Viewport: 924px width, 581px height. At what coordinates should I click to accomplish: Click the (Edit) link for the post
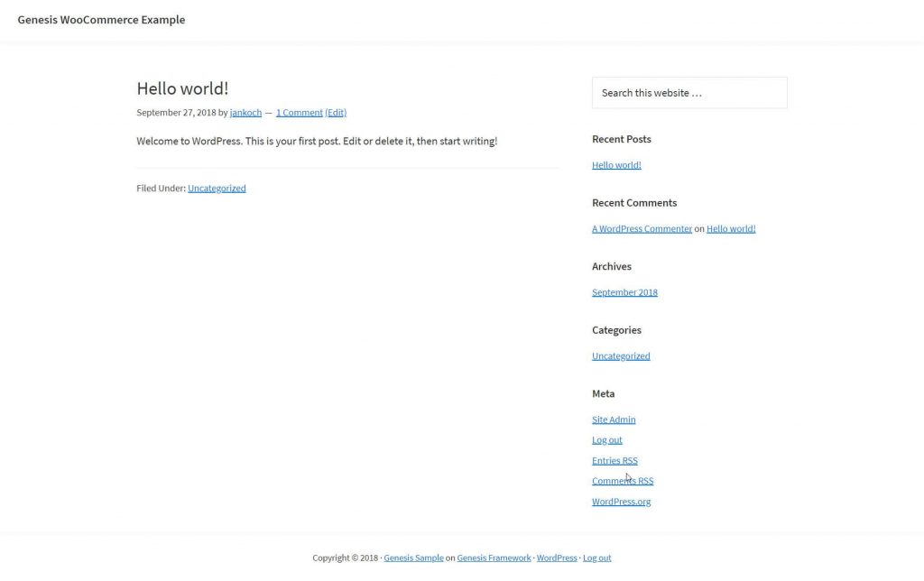(336, 113)
